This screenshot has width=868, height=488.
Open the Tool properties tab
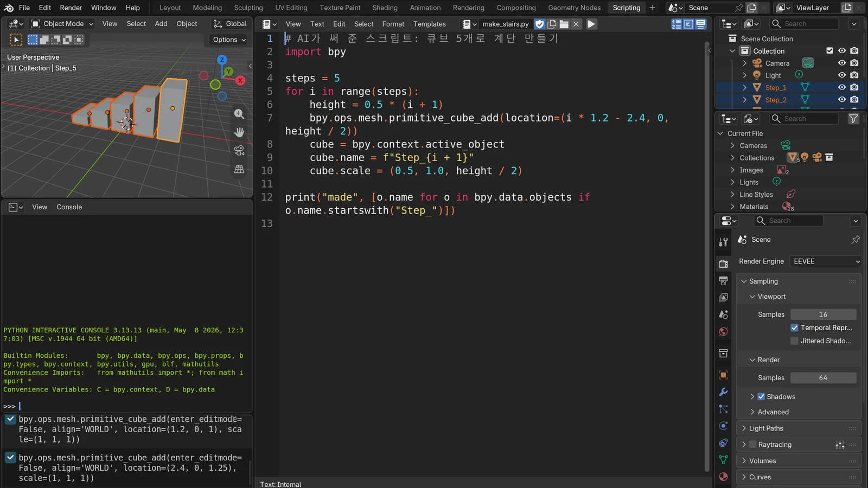tap(723, 242)
